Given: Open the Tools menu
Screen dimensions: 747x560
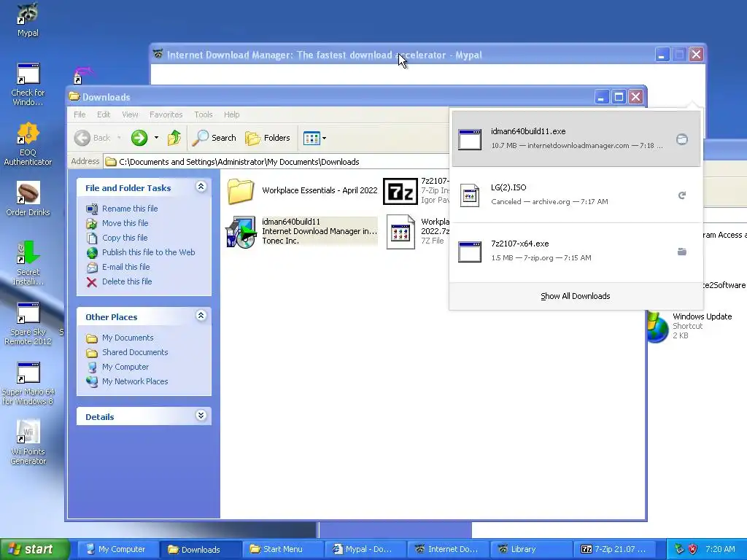Looking at the screenshot, I should click(x=204, y=114).
